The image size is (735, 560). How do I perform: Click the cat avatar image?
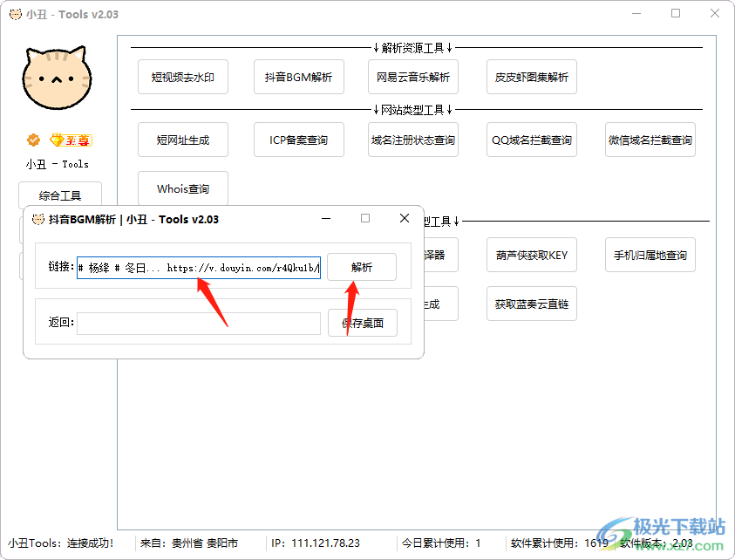pos(58,78)
